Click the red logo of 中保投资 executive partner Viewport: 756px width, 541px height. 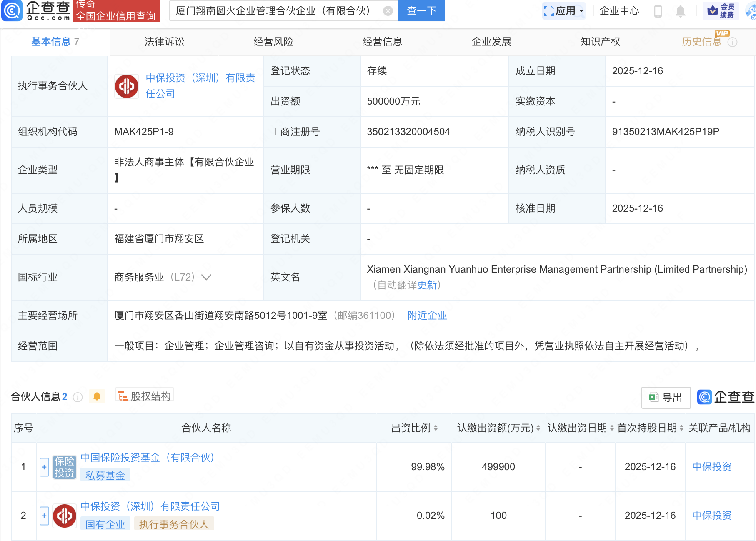(127, 86)
